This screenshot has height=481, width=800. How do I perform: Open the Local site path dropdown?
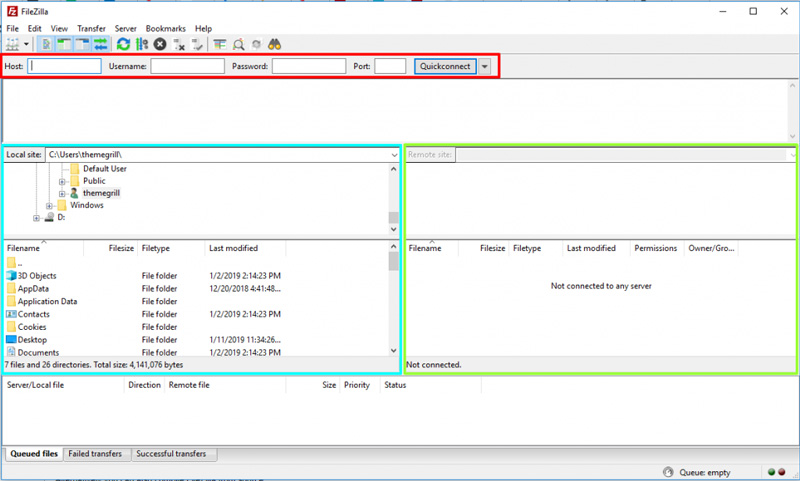pyautogui.click(x=394, y=155)
